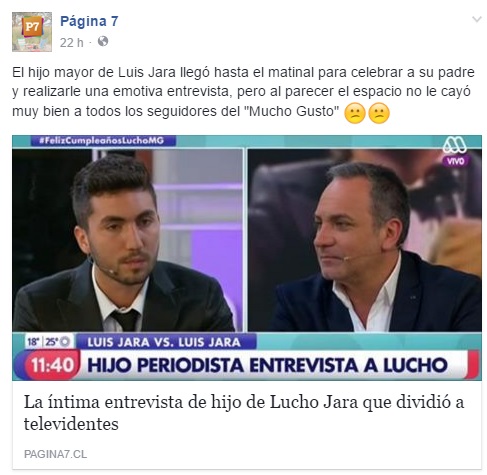
Task: Click the 11:40 clock badge
Action: [53, 365]
